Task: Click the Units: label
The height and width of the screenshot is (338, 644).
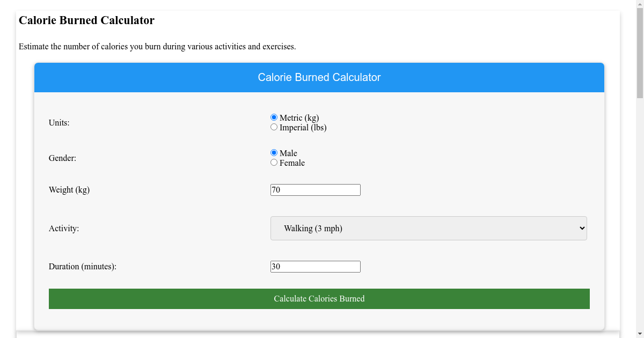Action: (58, 123)
